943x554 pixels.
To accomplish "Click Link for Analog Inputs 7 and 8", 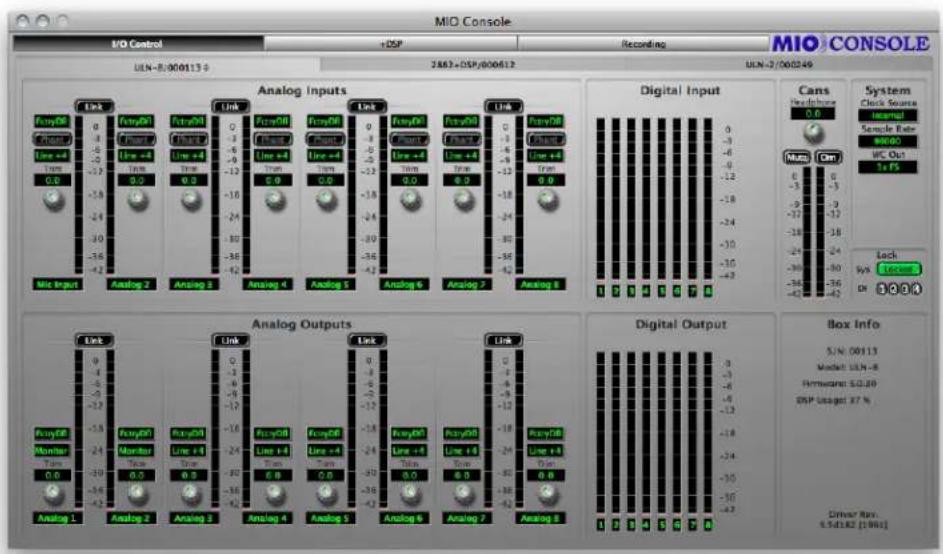I will (x=503, y=107).
